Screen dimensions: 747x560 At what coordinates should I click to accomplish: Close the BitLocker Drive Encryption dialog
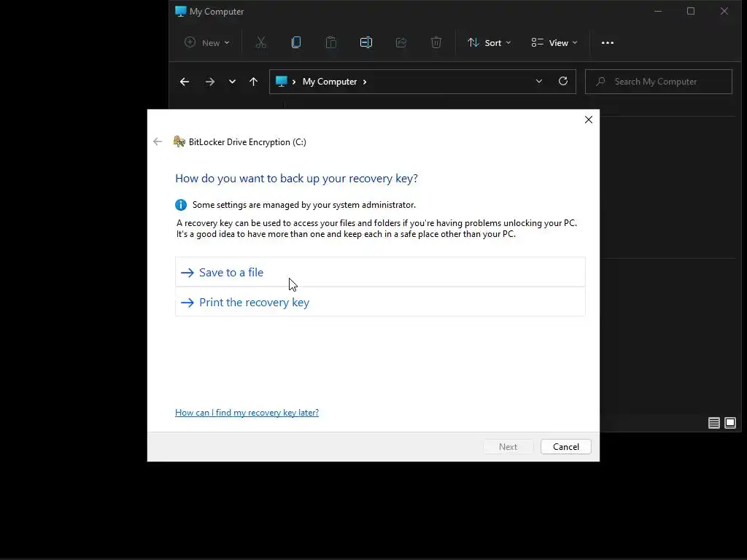pyautogui.click(x=589, y=120)
